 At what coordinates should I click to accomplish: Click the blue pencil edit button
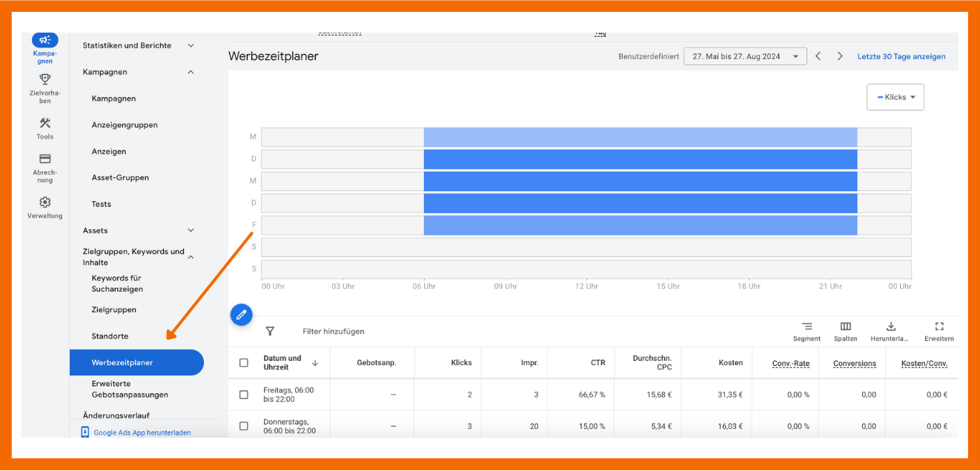click(x=241, y=315)
